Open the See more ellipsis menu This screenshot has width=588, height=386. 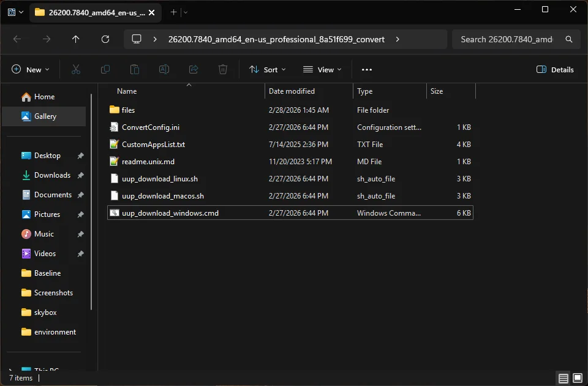point(367,69)
